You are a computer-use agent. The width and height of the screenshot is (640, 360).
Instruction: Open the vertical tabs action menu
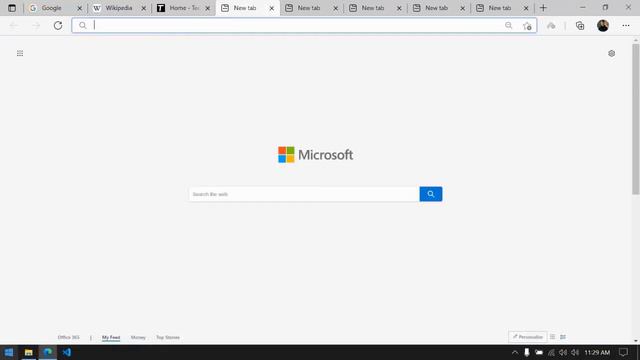coord(12,8)
